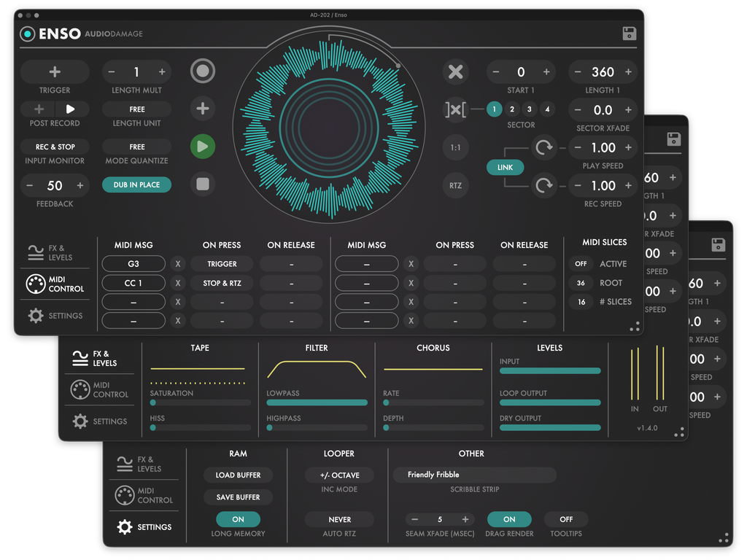Open Settings tab in middle window

pos(99,421)
